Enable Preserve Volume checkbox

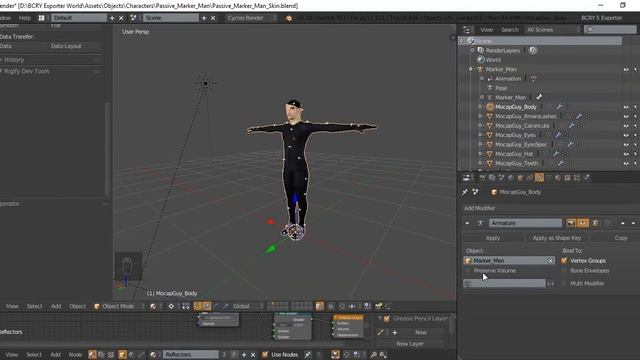[468, 271]
